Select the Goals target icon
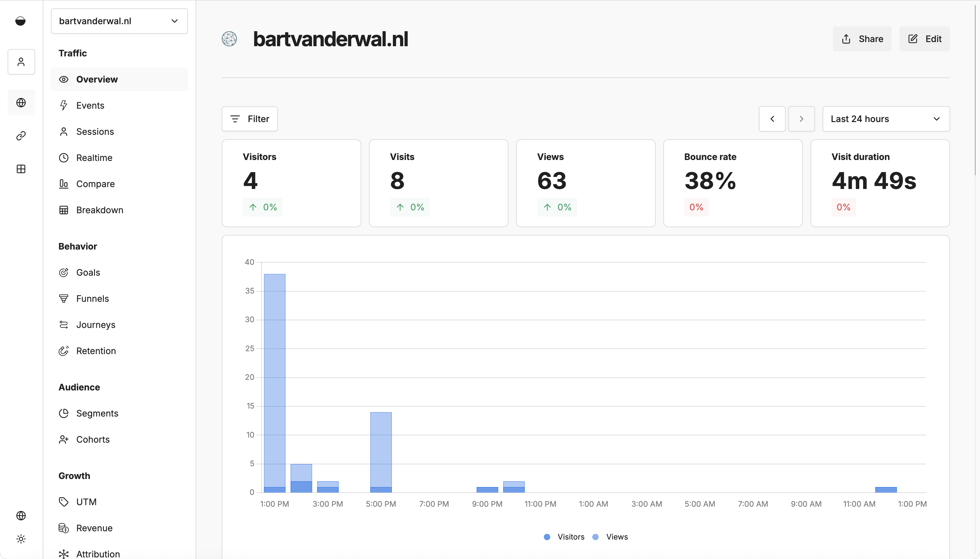The width and height of the screenshot is (980, 559). [64, 272]
